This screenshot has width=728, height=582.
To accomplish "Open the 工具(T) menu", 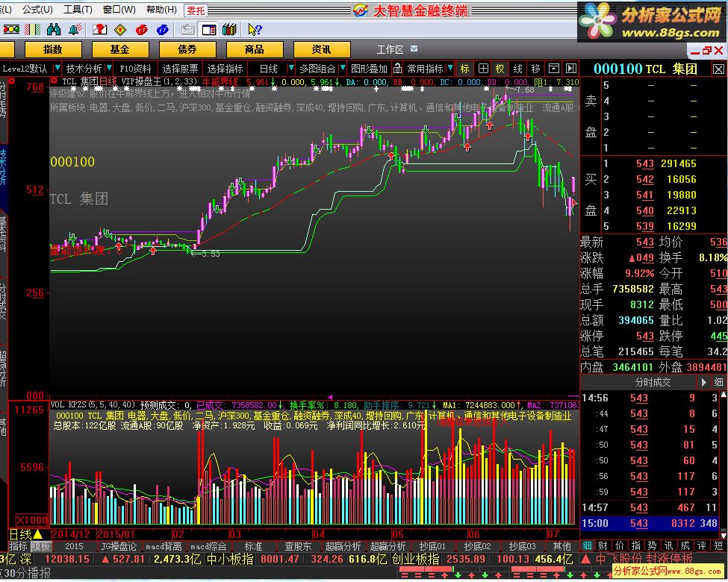I will coord(78,9).
